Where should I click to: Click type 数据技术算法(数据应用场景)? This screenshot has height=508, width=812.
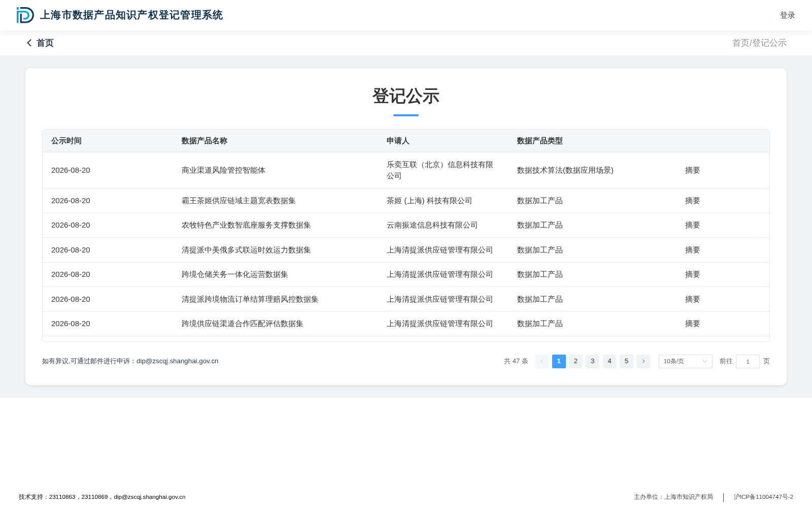[565, 170]
